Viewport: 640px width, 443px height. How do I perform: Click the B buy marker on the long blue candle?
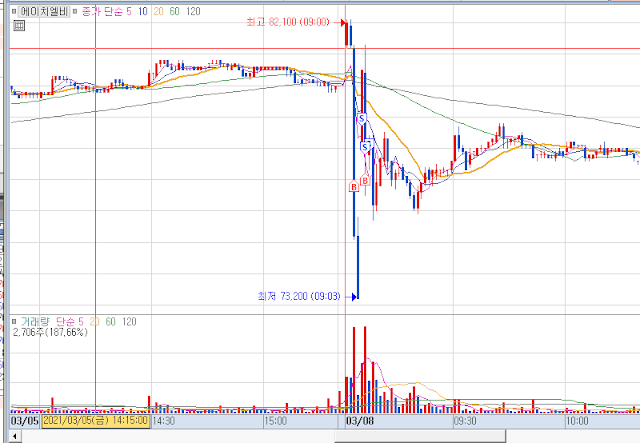point(353,187)
